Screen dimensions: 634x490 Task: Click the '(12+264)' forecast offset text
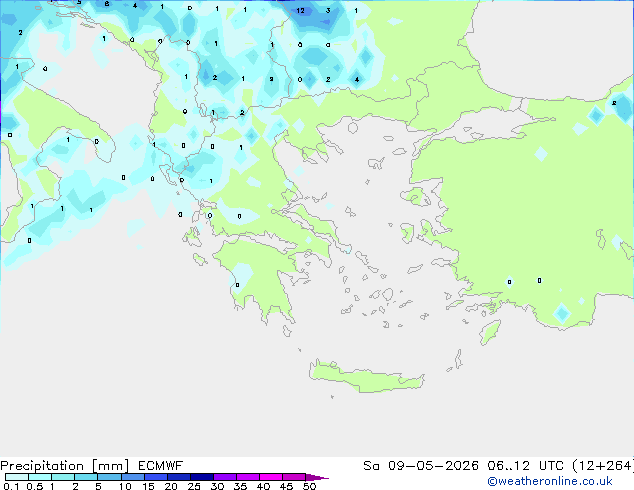603,466
